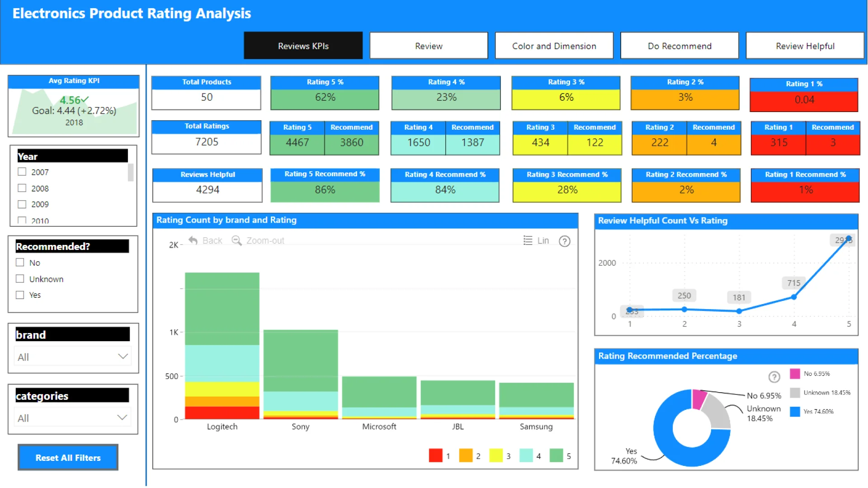Expand the brand All dropdown

pos(73,357)
